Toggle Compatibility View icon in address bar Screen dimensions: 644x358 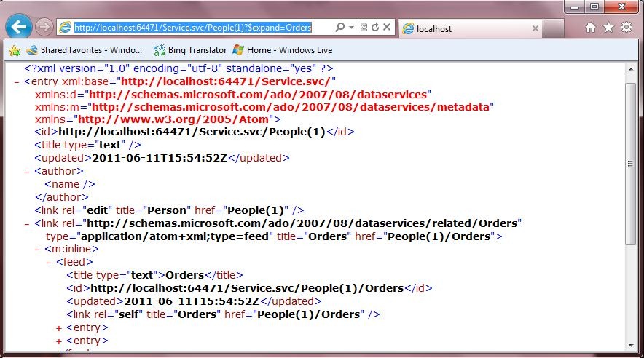click(x=364, y=28)
